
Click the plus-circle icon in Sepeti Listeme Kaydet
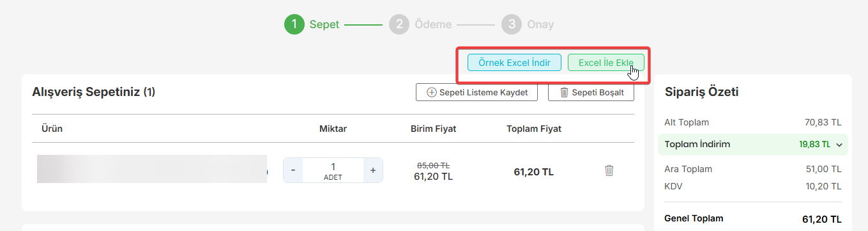[x=431, y=92]
